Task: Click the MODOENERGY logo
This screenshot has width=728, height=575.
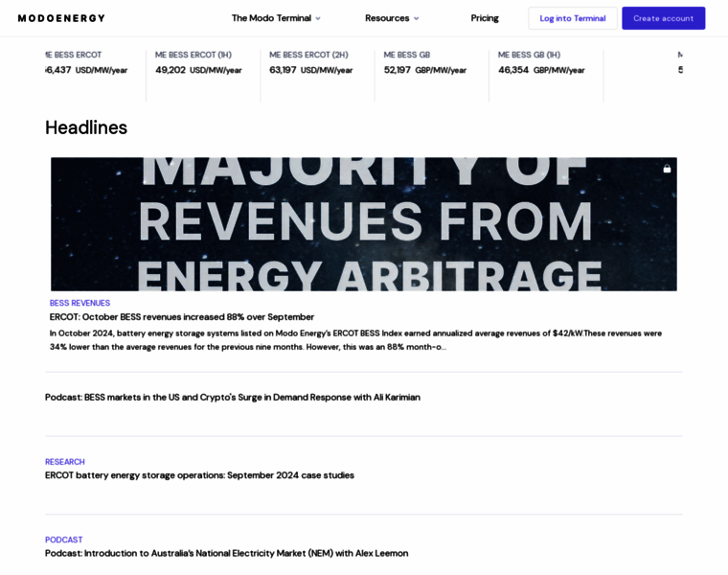Action: click(61, 18)
